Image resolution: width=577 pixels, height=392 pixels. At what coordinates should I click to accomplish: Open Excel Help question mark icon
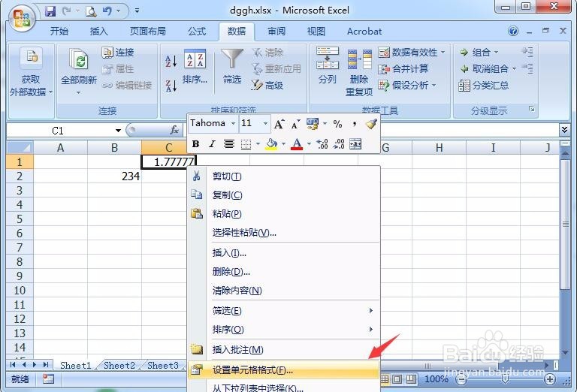pos(513,31)
